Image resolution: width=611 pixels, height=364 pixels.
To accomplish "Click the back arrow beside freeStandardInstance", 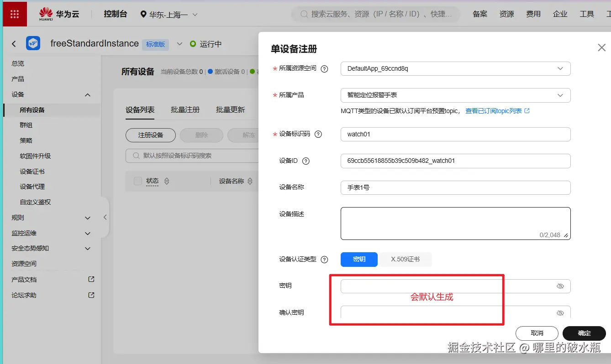I will (x=14, y=44).
